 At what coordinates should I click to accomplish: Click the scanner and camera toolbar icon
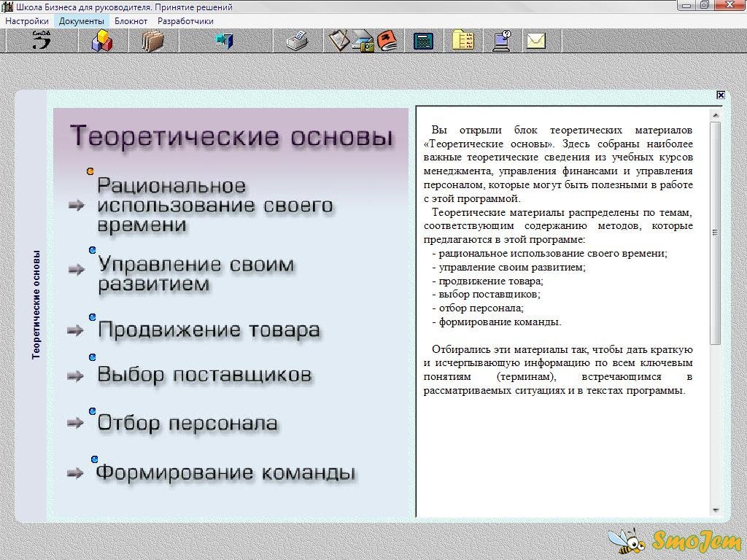pyautogui.click(x=363, y=41)
